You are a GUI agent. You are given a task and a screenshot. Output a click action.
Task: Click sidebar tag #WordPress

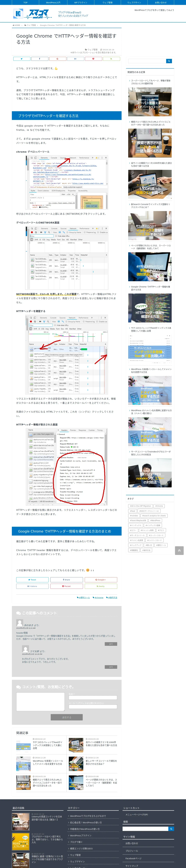click(x=155, y=521)
